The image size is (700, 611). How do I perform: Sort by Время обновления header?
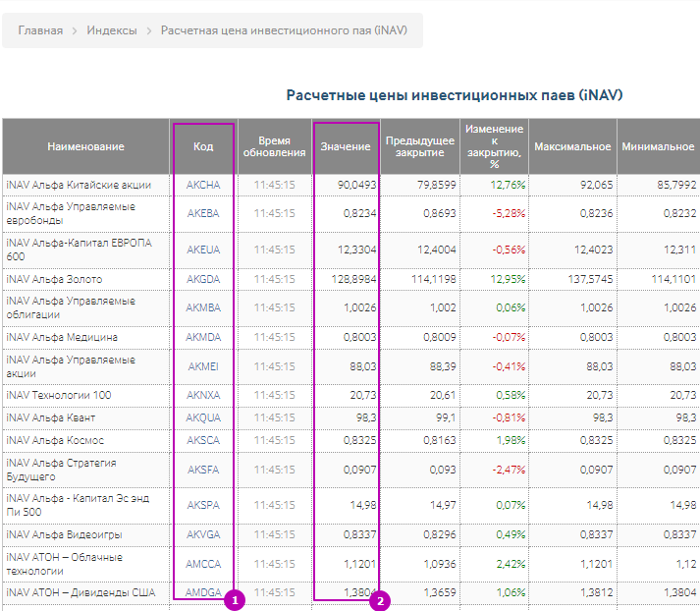274,146
